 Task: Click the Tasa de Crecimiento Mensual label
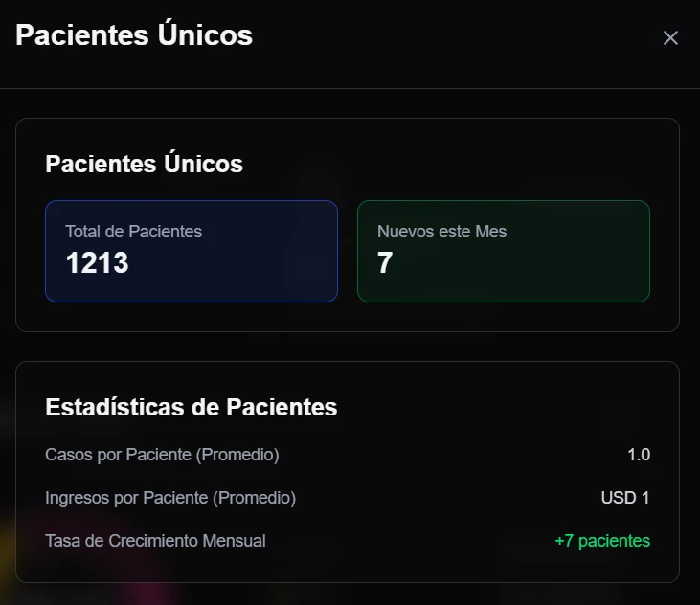(x=155, y=541)
